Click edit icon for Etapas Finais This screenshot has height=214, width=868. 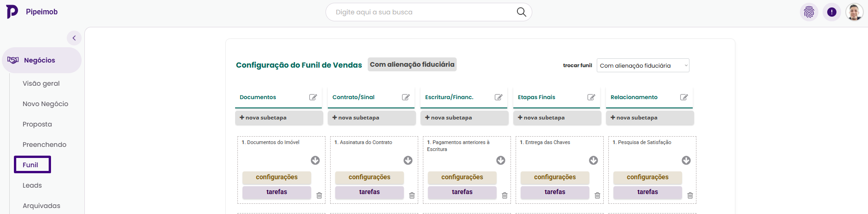pyautogui.click(x=591, y=97)
